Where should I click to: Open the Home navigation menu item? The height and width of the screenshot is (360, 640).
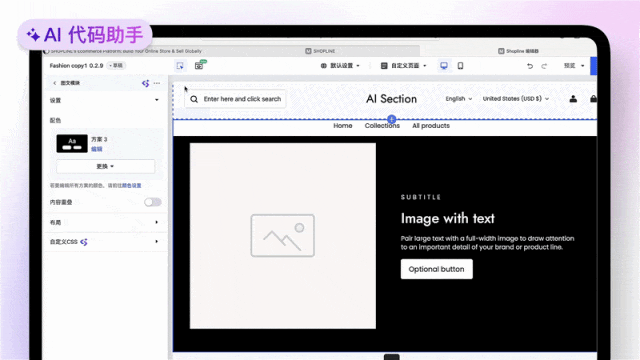342,126
